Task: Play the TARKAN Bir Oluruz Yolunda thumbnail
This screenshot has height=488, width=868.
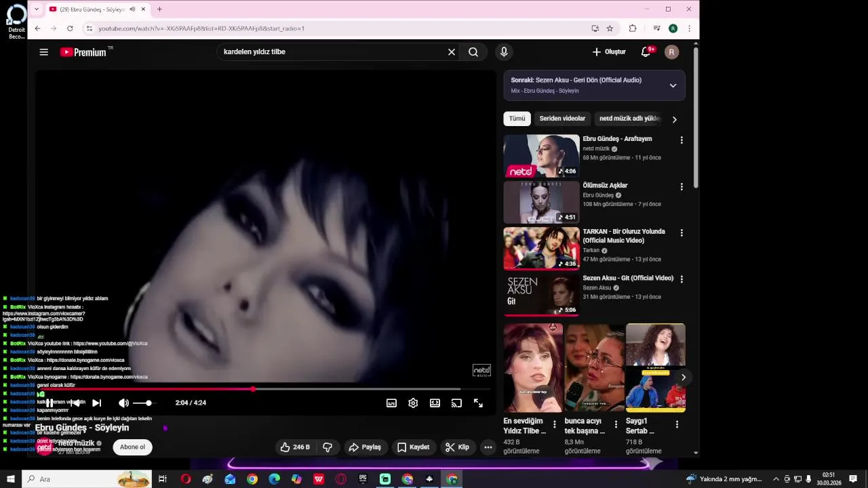Action: [542, 249]
